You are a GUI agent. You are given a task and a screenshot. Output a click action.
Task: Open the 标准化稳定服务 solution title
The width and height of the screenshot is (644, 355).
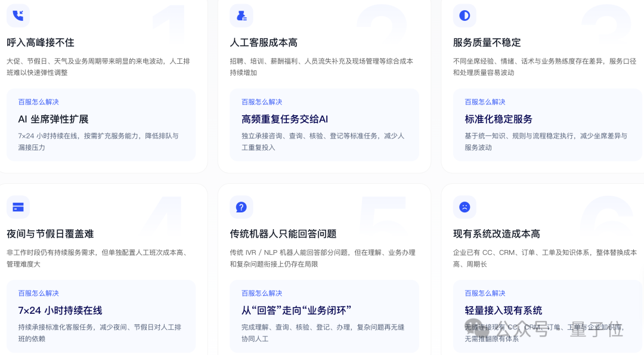click(x=499, y=119)
